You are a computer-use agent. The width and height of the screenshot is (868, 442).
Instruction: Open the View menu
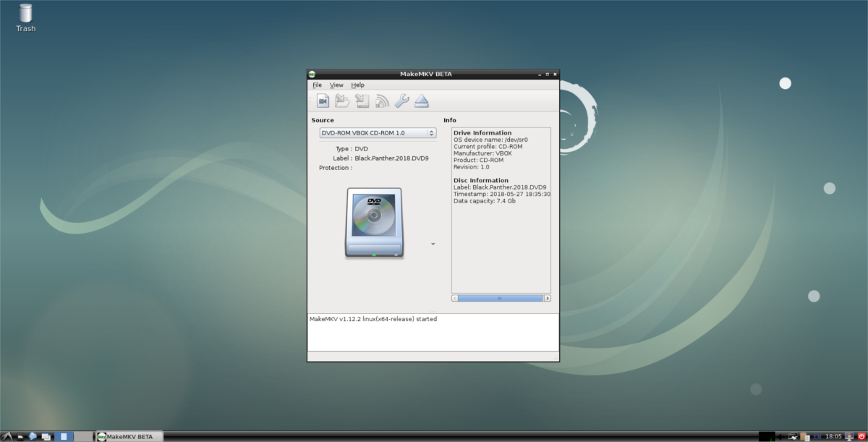pyautogui.click(x=336, y=85)
